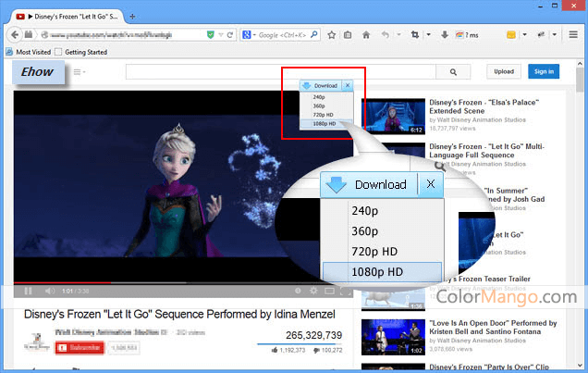Go to the Firefox home page icon
The image size is (588, 373).
[x=366, y=35]
